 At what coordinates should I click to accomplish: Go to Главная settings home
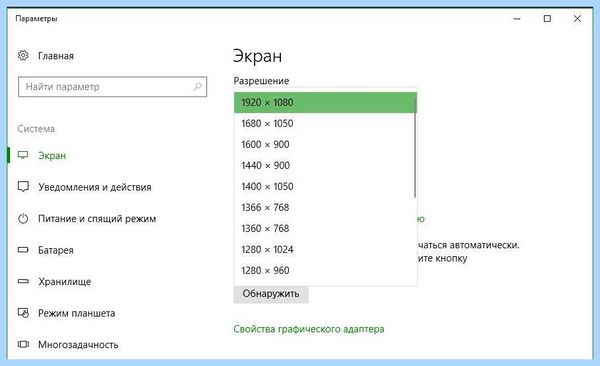[56, 56]
